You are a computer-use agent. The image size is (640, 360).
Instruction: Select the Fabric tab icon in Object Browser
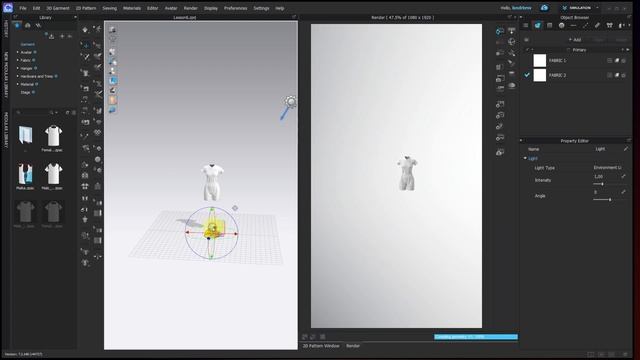538,25
